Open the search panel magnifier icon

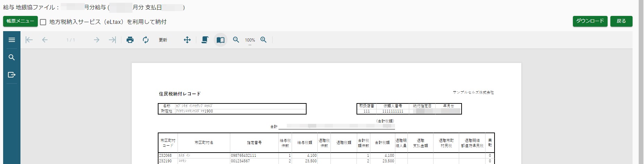point(11,57)
